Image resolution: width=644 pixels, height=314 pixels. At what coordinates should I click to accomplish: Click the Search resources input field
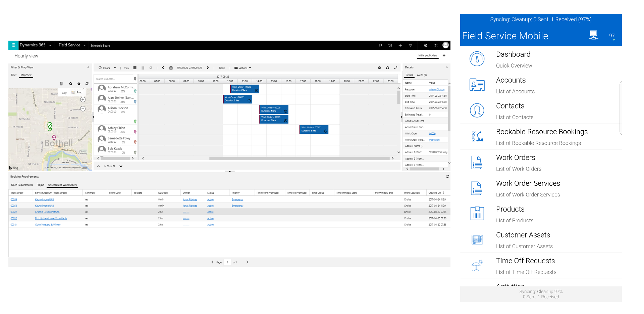(114, 79)
